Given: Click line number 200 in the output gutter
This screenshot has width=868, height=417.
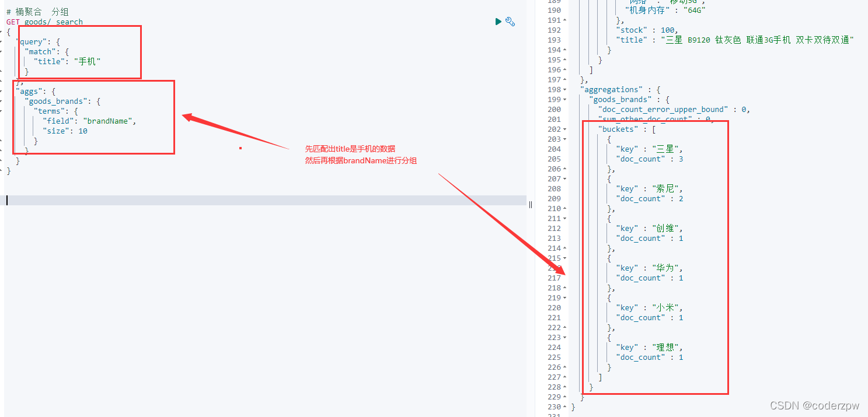Looking at the screenshot, I should 554,110.
